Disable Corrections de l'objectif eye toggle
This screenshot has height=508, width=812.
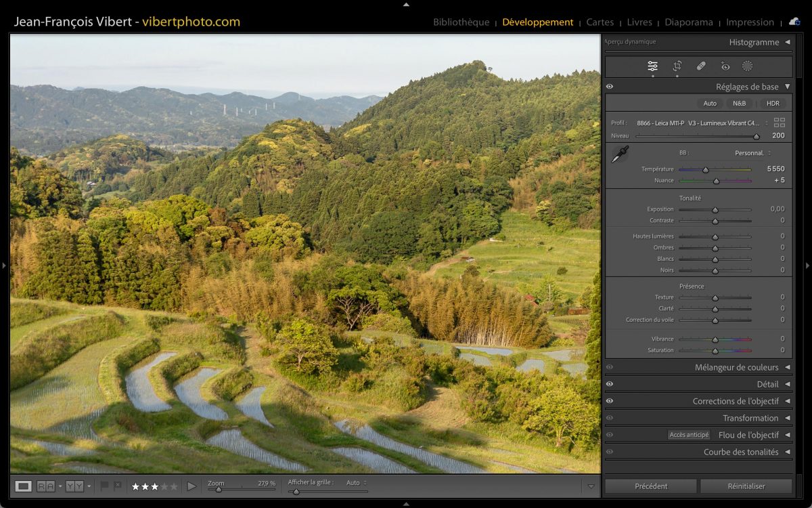click(x=610, y=401)
